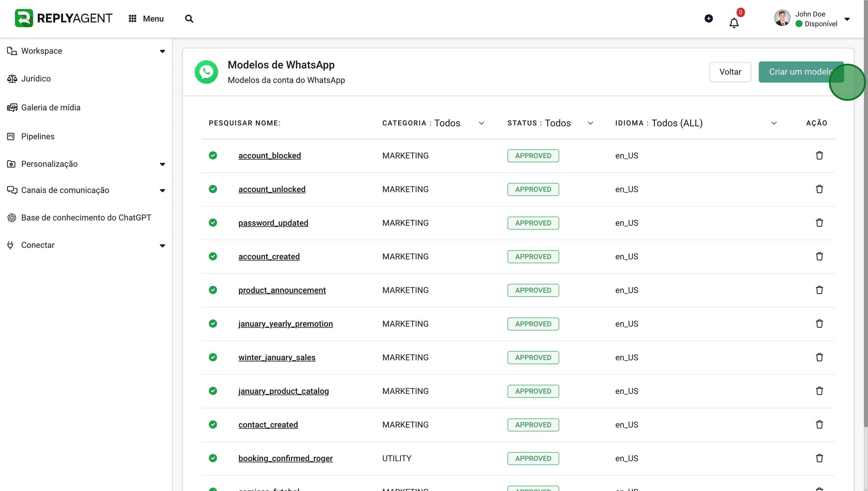This screenshot has width=868, height=491.
Task: Delete the account_created template
Action: point(819,257)
